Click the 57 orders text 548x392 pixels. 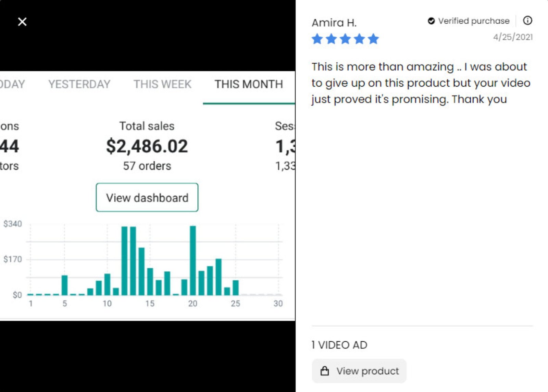(x=147, y=166)
